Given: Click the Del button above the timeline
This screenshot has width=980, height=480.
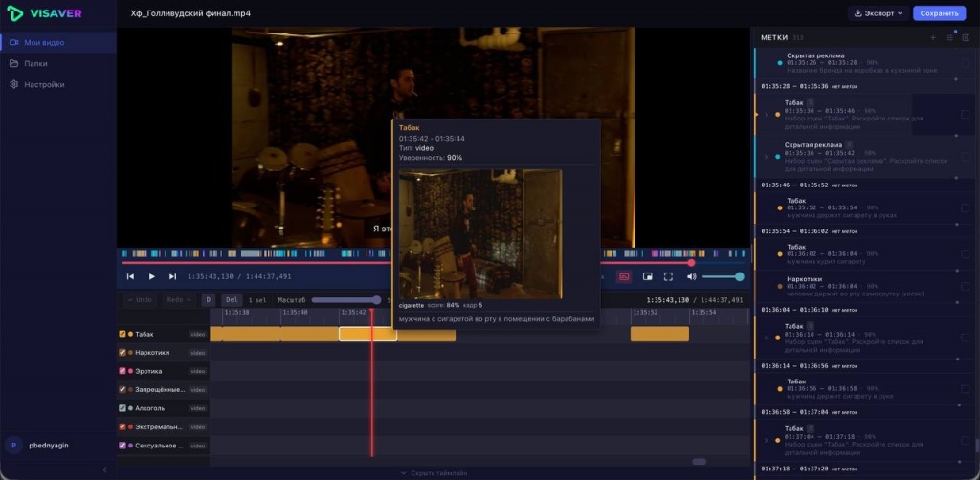Looking at the screenshot, I should pyautogui.click(x=232, y=300).
